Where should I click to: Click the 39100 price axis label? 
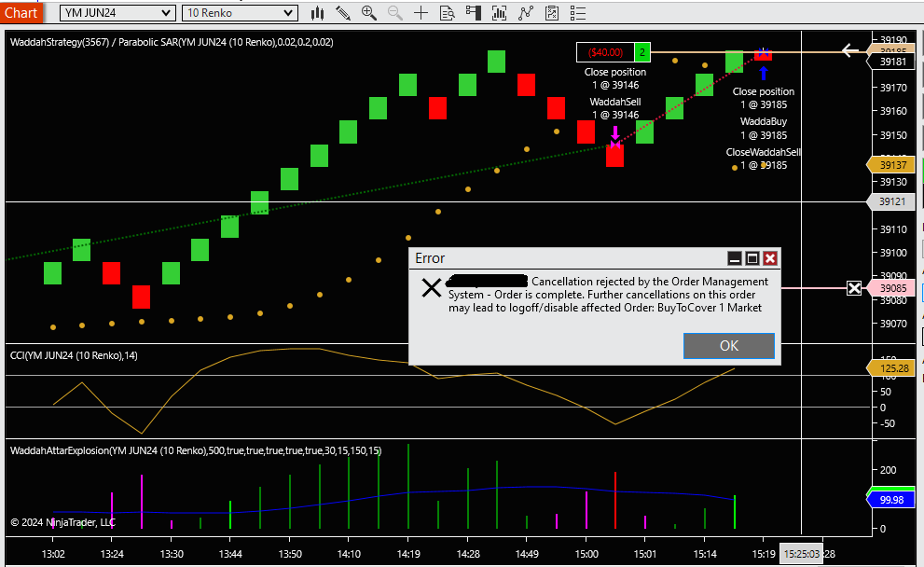point(893,253)
